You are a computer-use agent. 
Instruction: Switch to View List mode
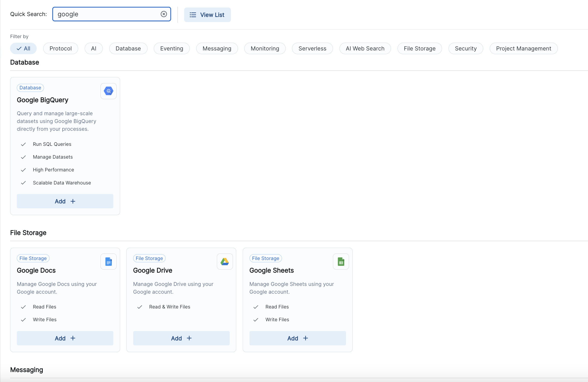(x=207, y=15)
